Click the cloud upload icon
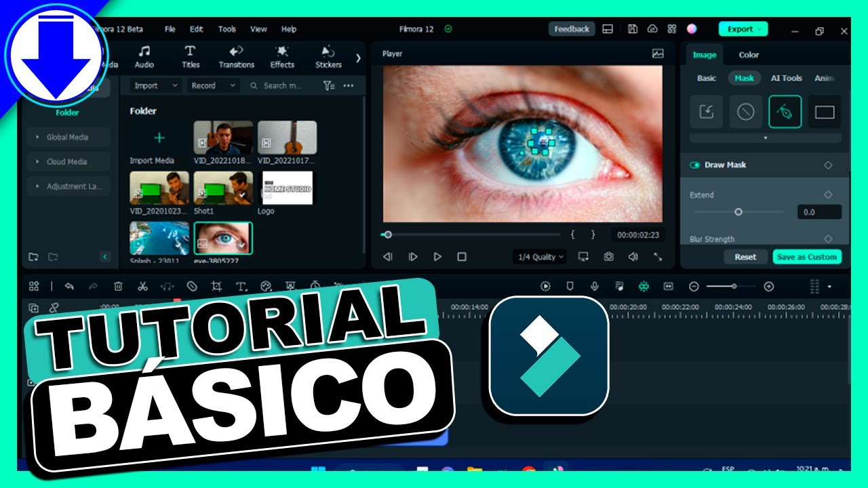This screenshot has height=488, width=868. point(652,29)
